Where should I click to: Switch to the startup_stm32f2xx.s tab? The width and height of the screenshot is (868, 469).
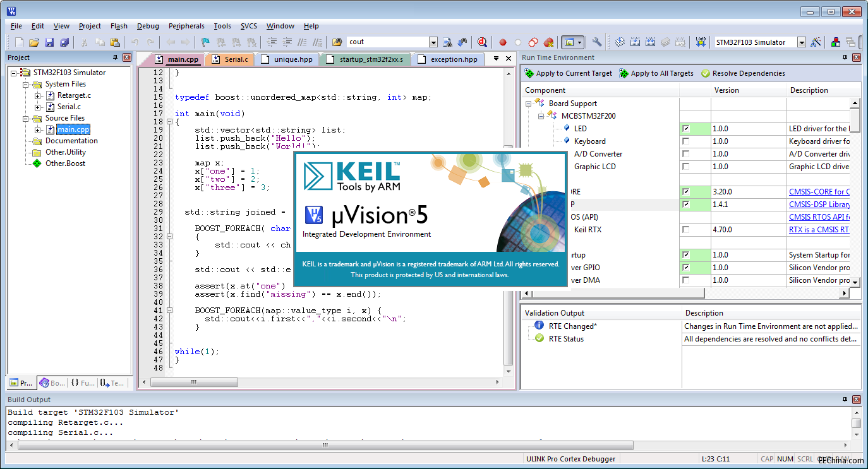pyautogui.click(x=366, y=59)
